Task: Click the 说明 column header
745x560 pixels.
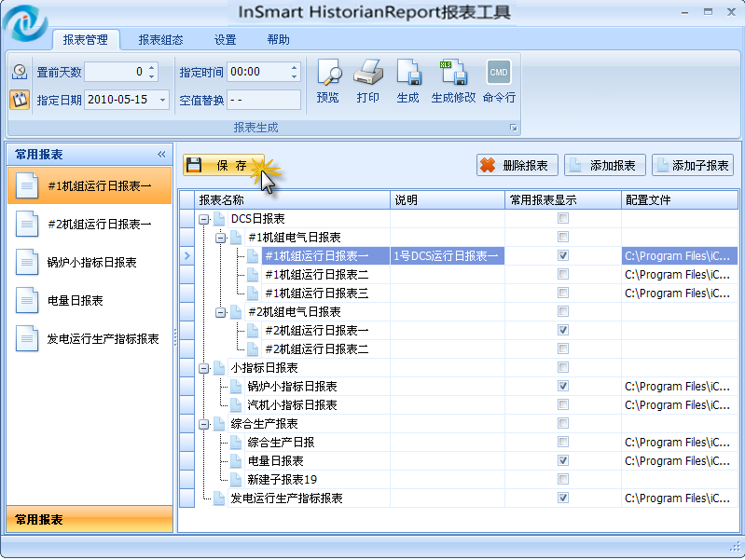Action: click(x=448, y=200)
